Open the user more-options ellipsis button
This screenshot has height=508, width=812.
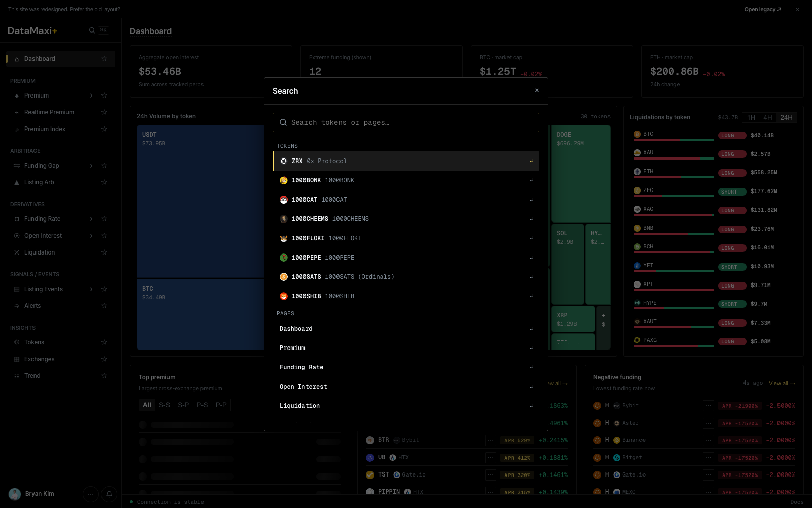(x=91, y=494)
